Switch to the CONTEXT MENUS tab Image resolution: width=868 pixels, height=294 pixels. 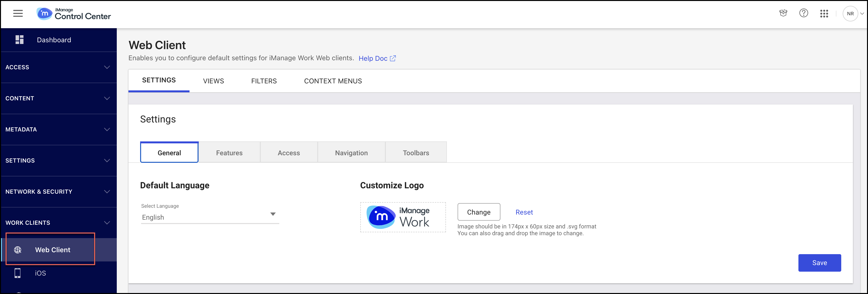click(x=333, y=81)
